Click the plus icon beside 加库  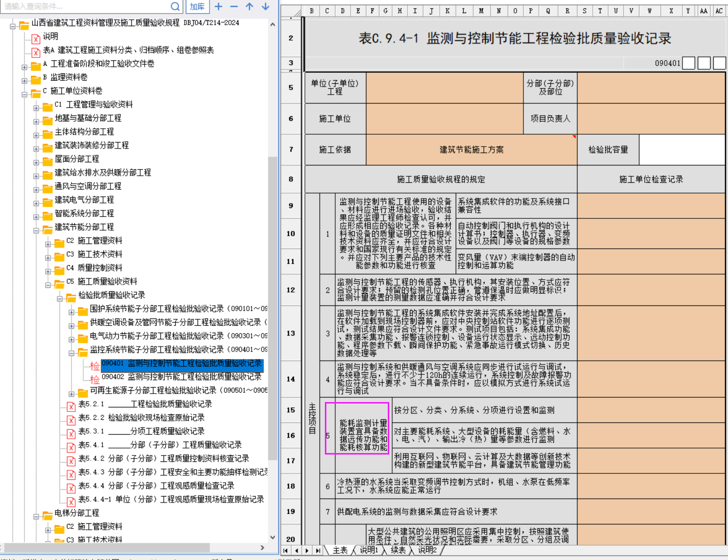[x=218, y=6]
